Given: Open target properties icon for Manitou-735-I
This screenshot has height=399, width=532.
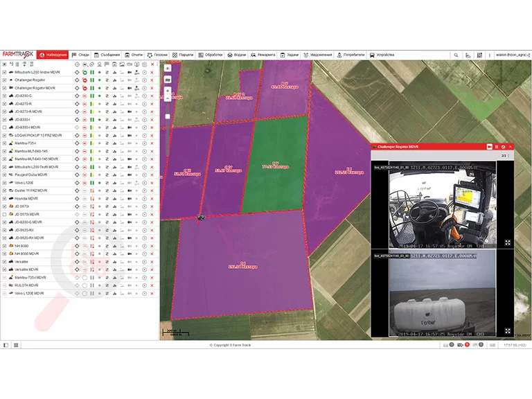Looking at the screenshot, I should click(145, 143).
